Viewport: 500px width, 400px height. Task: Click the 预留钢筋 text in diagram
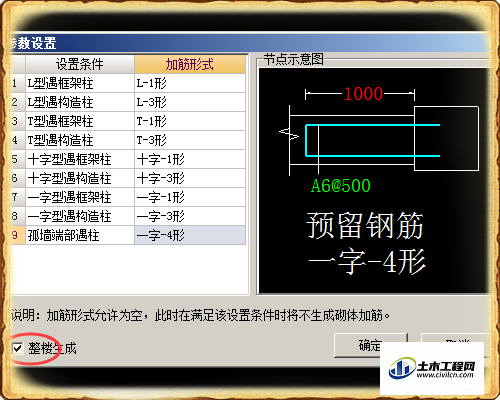point(365,226)
